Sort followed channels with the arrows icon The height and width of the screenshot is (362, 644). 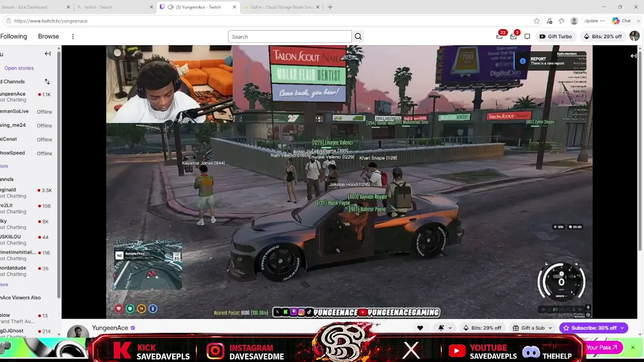47,81
